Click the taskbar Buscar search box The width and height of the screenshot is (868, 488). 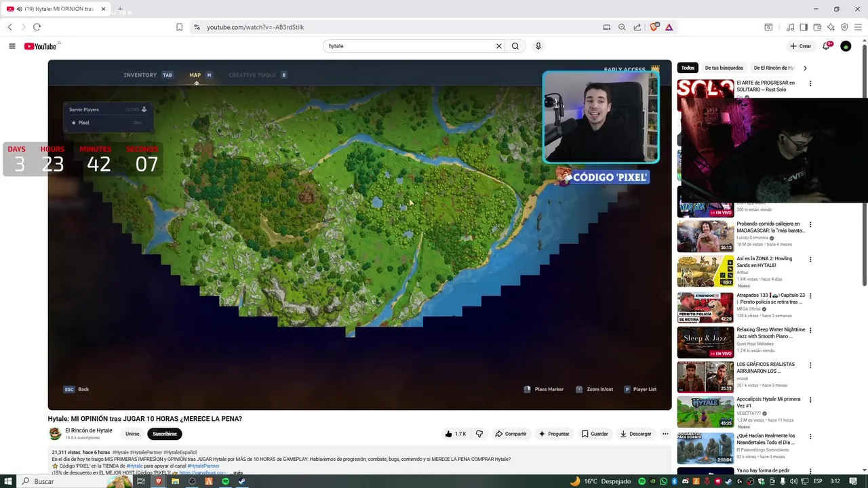click(75, 481)
